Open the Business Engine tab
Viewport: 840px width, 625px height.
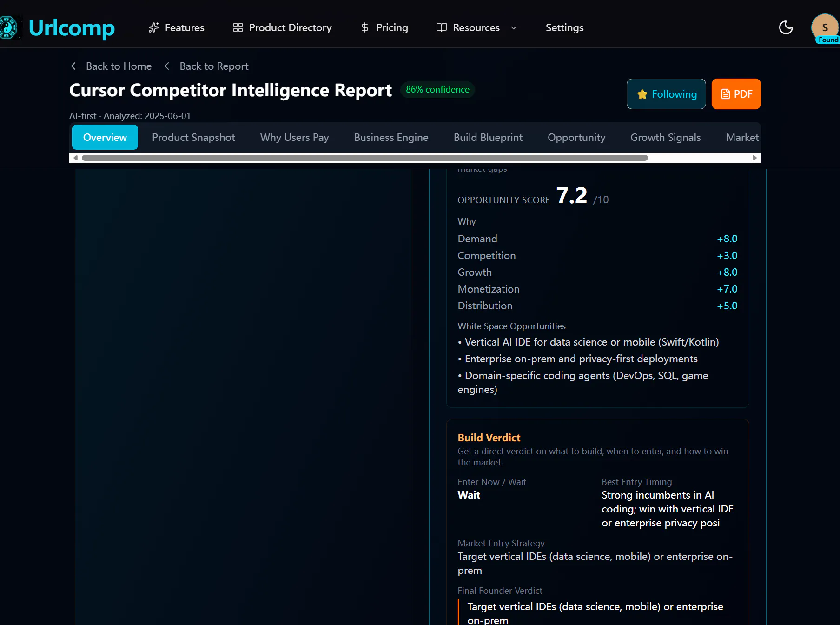click(x=391, y=137)
